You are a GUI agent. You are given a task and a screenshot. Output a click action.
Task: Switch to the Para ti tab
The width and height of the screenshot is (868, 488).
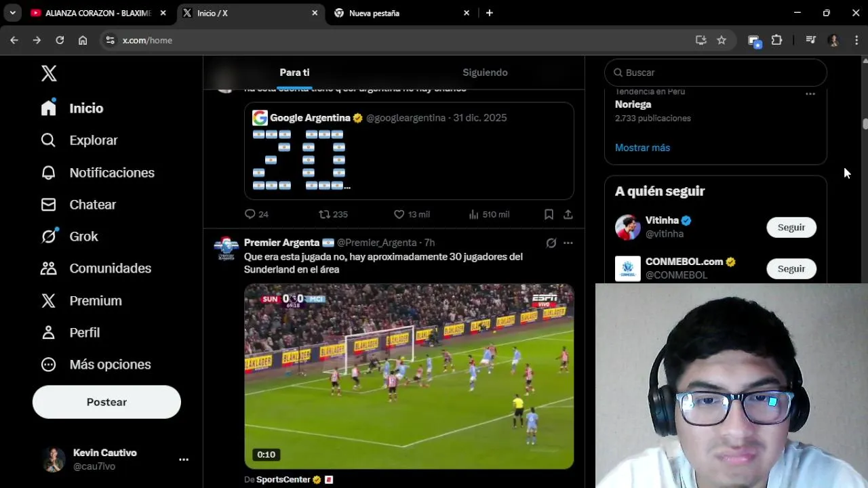(294, 73)
